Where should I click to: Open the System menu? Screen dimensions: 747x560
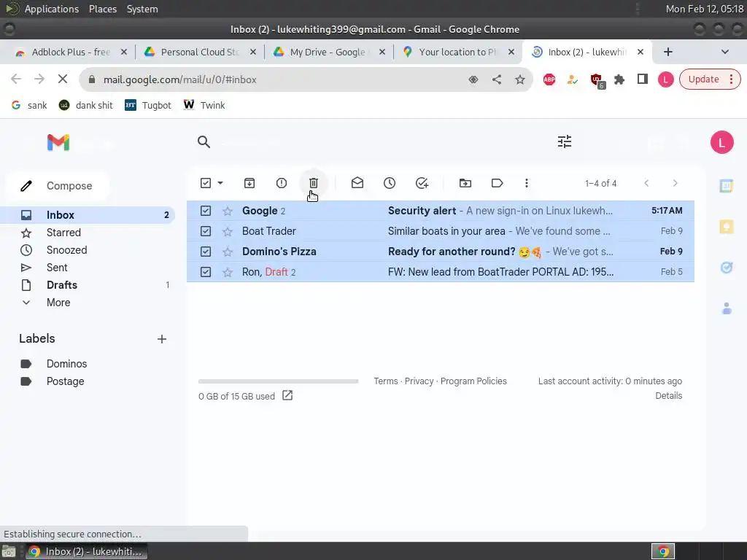pyautogui.click(x=142, y=9)
